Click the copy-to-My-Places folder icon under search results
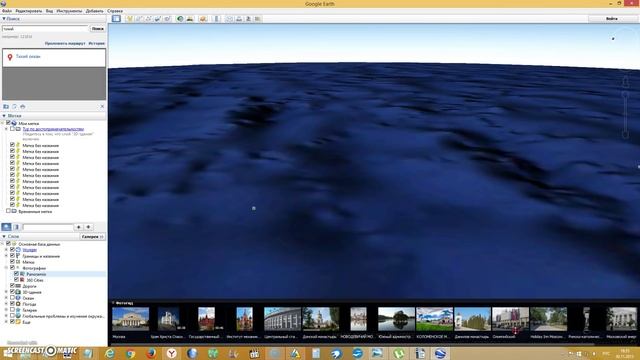 point(6,107)
